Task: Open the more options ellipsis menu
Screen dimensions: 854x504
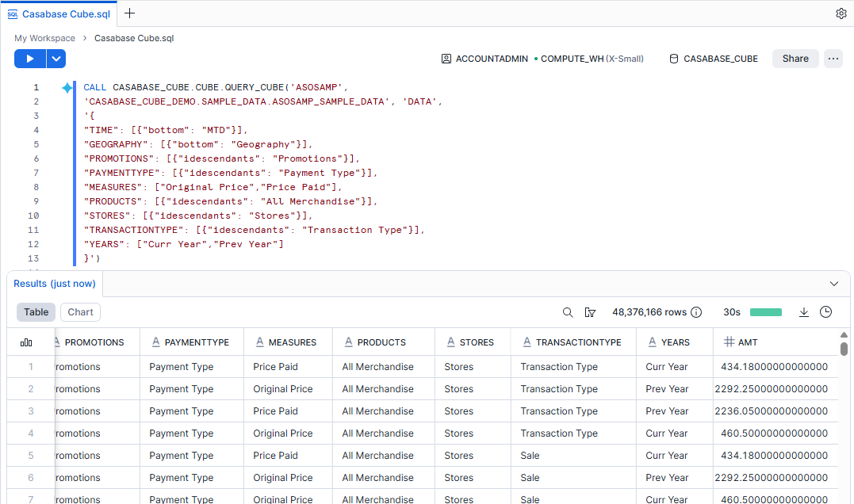Action: [833, 59]
